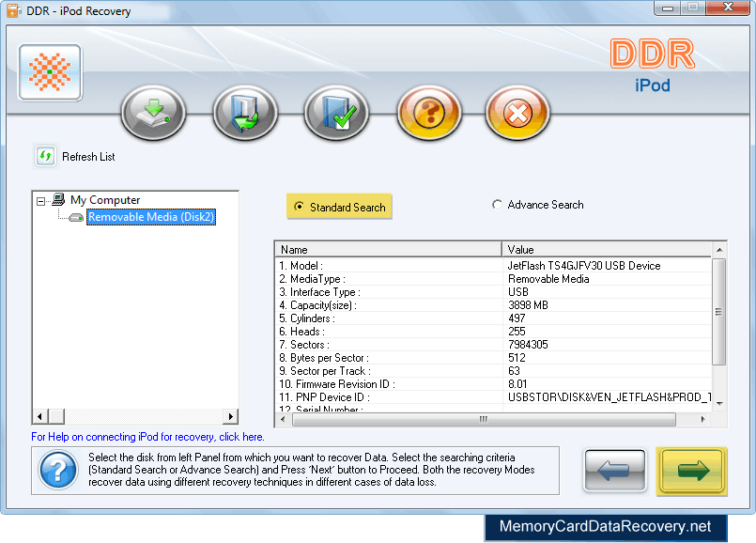Viewport: 756px width, 543px height.
Task: Click value 'JetFlash TS4GJFV30 USB Device'
Action: [x=584, y=266]
